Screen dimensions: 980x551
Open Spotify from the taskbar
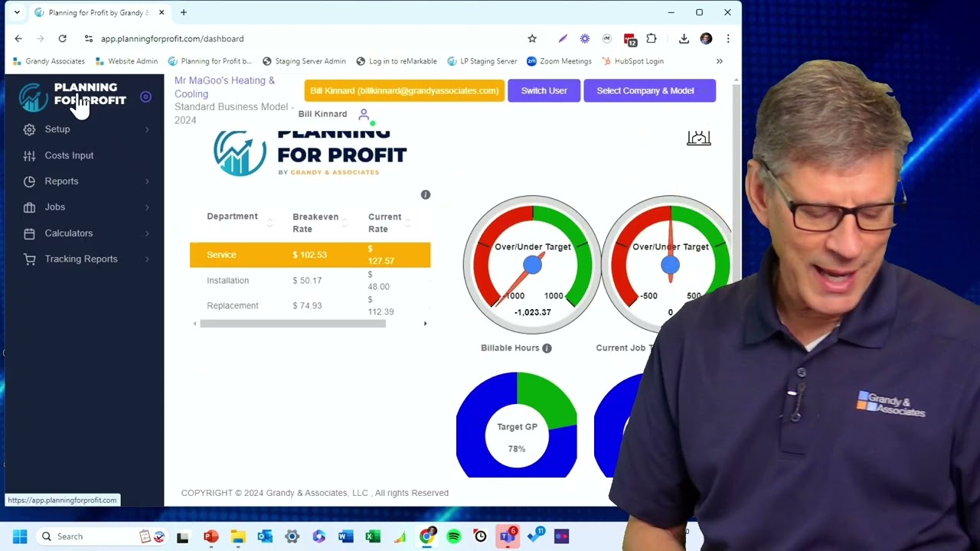453,536
